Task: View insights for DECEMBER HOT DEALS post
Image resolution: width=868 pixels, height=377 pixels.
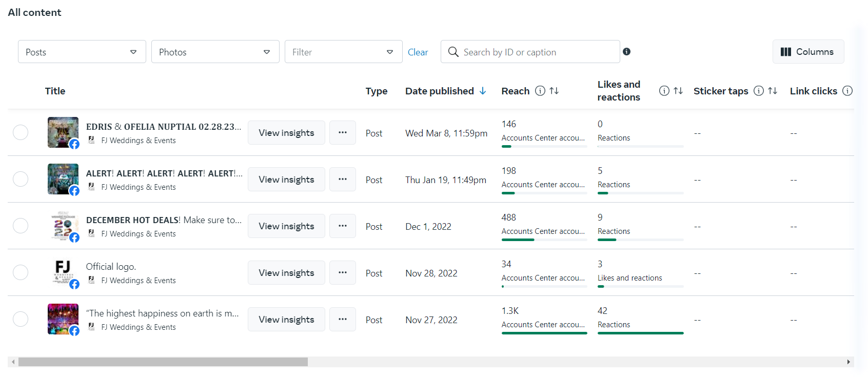Action: coord(286,226)
